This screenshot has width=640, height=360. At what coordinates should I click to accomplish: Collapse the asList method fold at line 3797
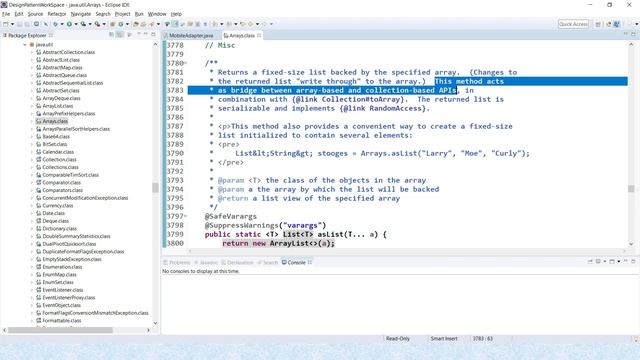[185, 216]
